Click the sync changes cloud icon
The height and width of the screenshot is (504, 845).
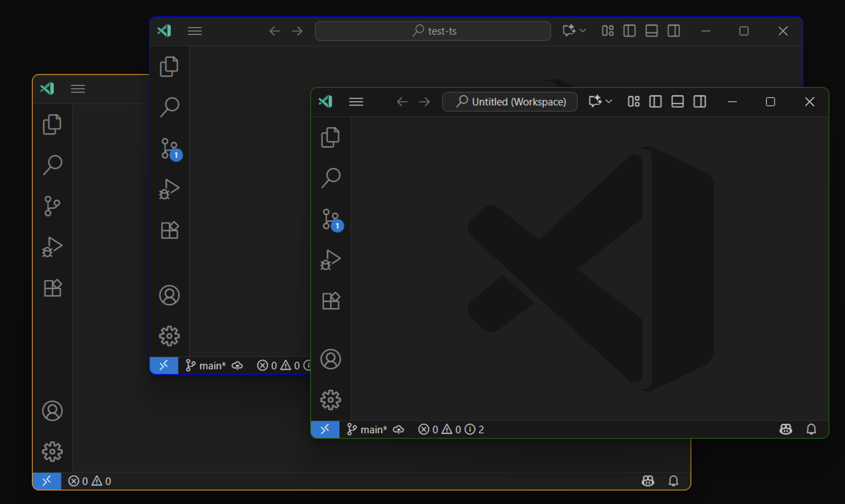(399, 429)
